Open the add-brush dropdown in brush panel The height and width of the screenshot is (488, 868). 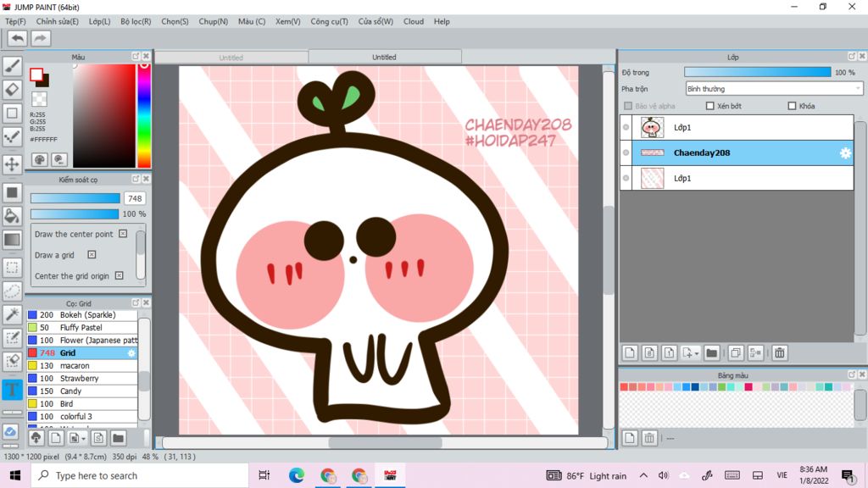[83, 439]
